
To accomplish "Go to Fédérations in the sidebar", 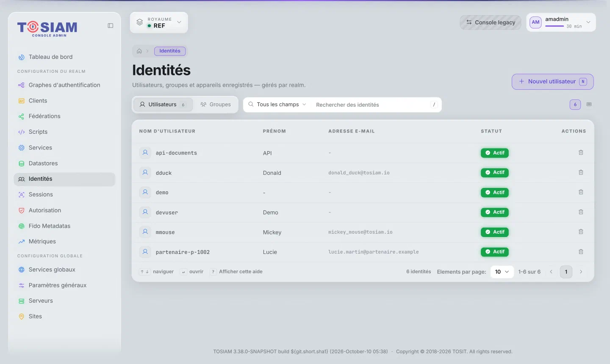I will 64,116.
